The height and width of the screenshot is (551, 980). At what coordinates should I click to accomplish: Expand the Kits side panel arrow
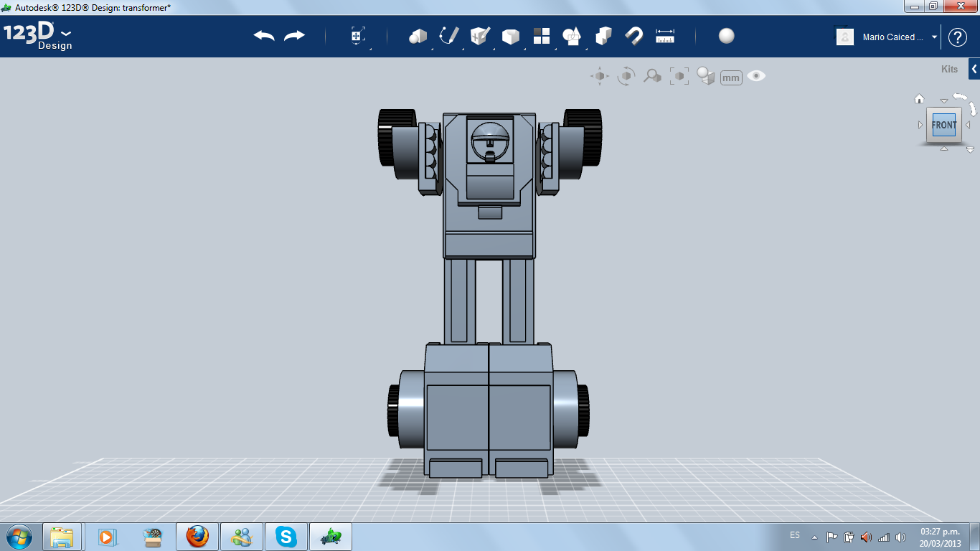[x=974, y=69]
